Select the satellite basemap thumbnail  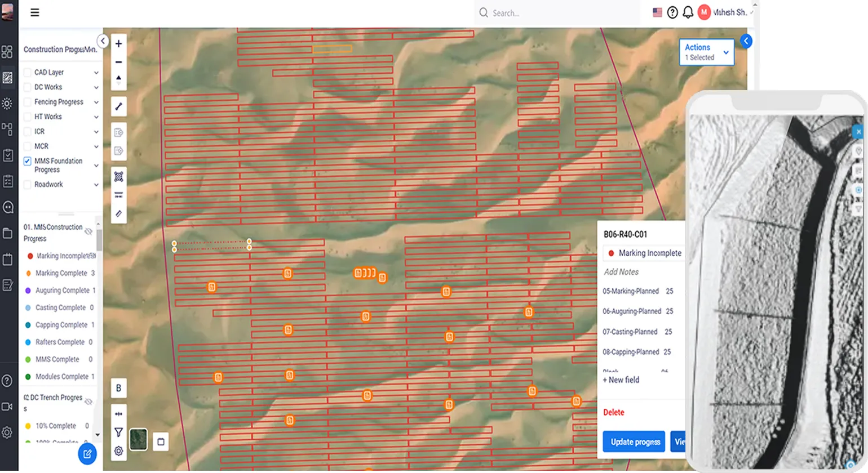pyautogui.click(x=138, y=440)
